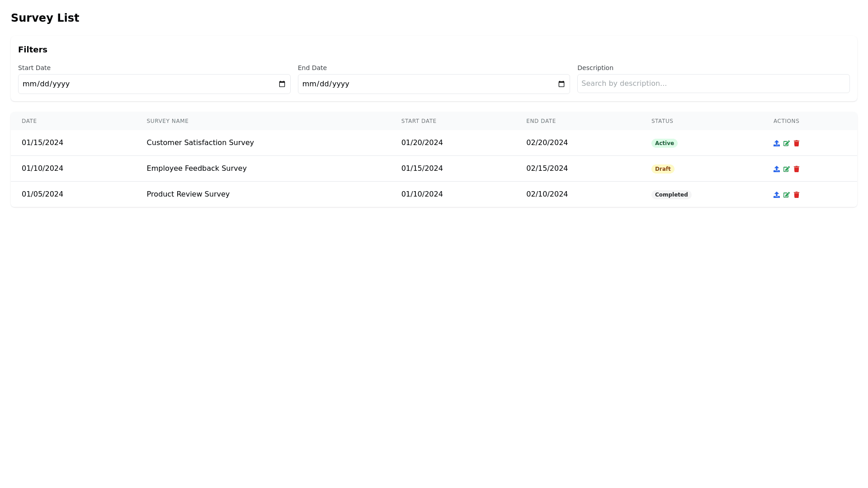The image size is (868, 488).
Task: Click the Status column header
Action: (662, 121)
